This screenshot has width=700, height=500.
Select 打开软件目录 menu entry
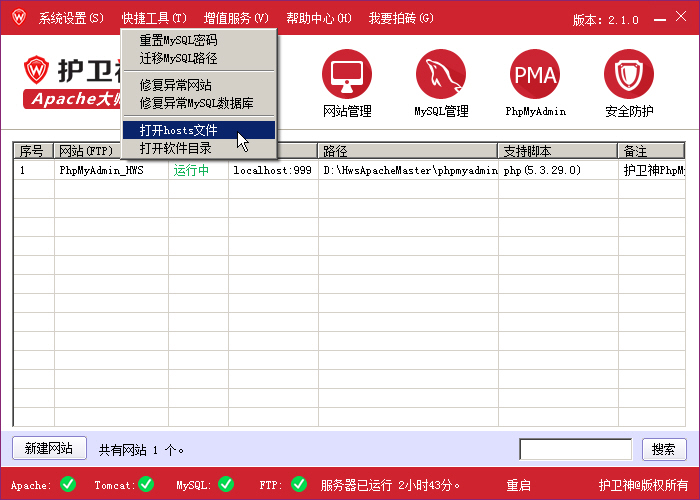(199, 148)
